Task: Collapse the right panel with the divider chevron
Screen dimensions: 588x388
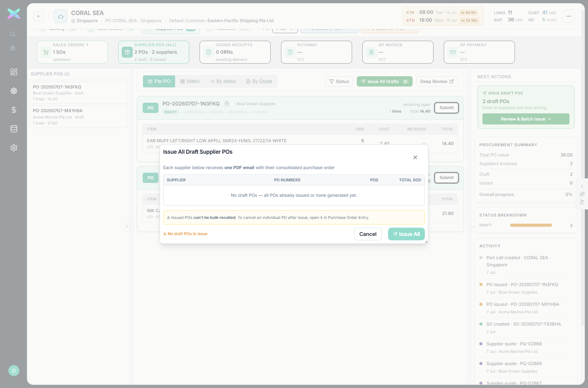Action: point(473,226)
